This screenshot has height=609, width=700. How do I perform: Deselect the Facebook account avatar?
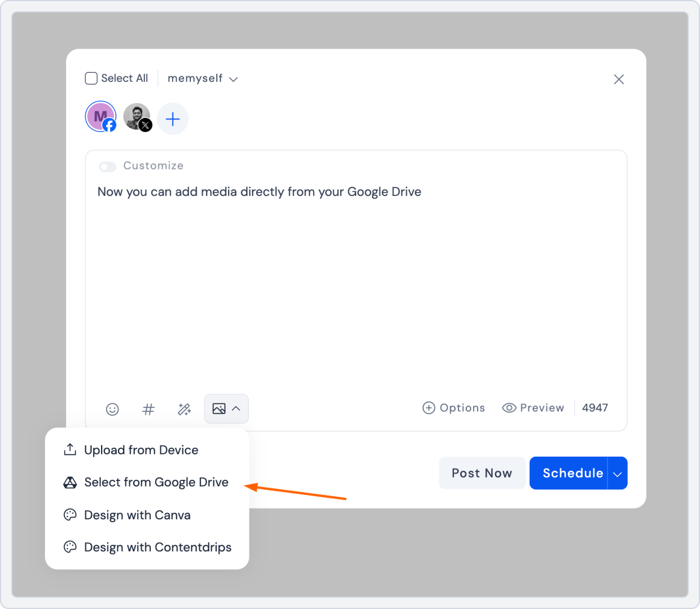coord(100,116)
